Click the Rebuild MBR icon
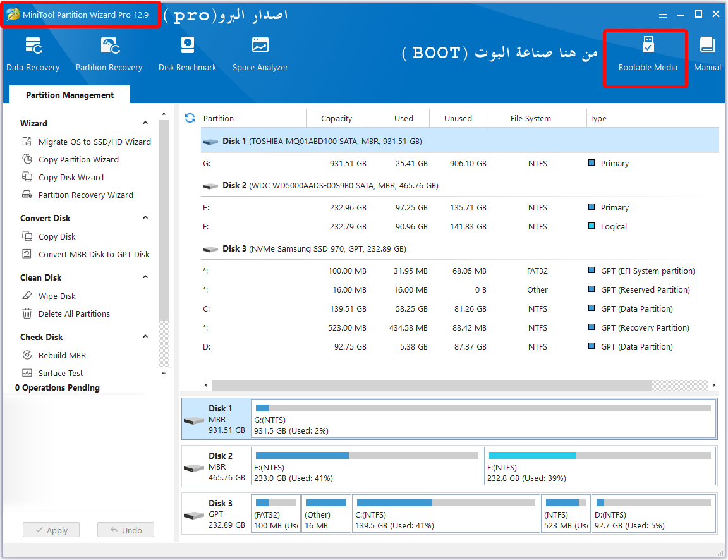Viewport: 728px width, 560px height. pos(27,355)
